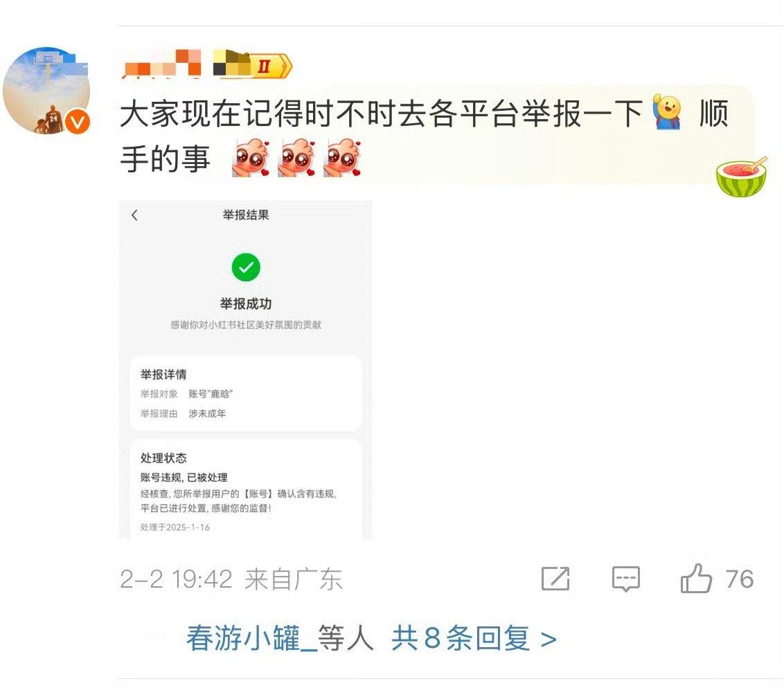784x688 pixels.
Task: Open the attached report result image
Action: tap(246, 370)
